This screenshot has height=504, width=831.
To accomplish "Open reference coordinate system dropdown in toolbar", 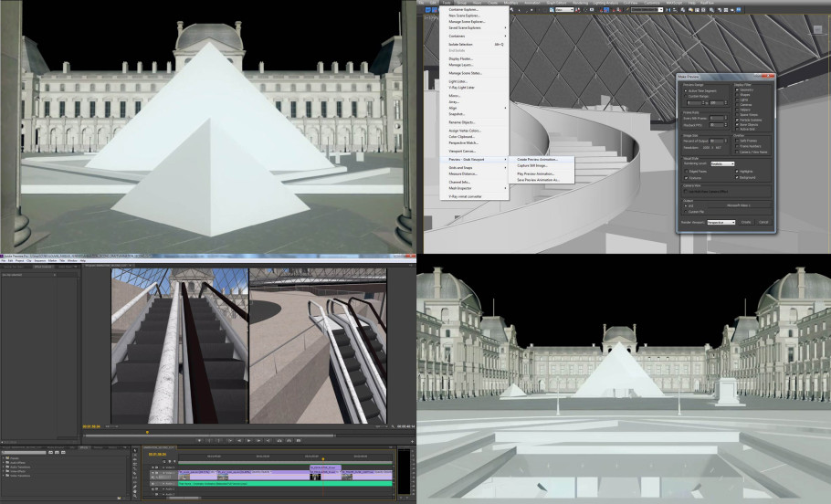I will (564, 9).
